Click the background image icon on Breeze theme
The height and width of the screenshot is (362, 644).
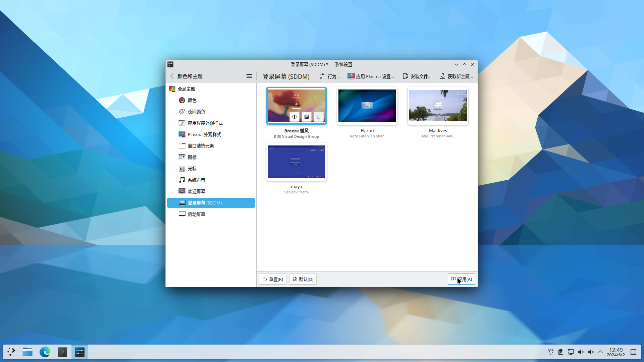click(306, 117)
